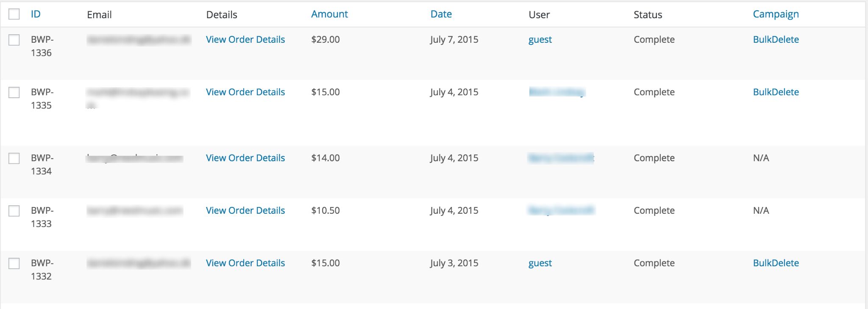Open the BulkDelete campaign for order BWP-1336
The height and width of the screenshot is (309, 868).
(776, 39)
